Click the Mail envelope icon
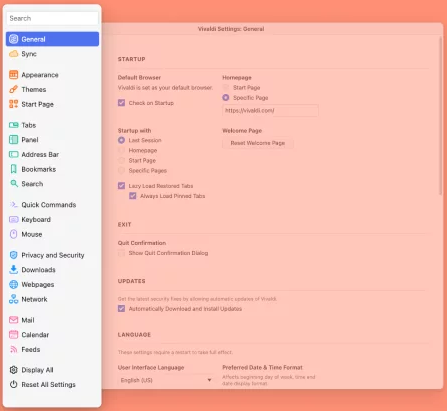 tap(14, 320)
